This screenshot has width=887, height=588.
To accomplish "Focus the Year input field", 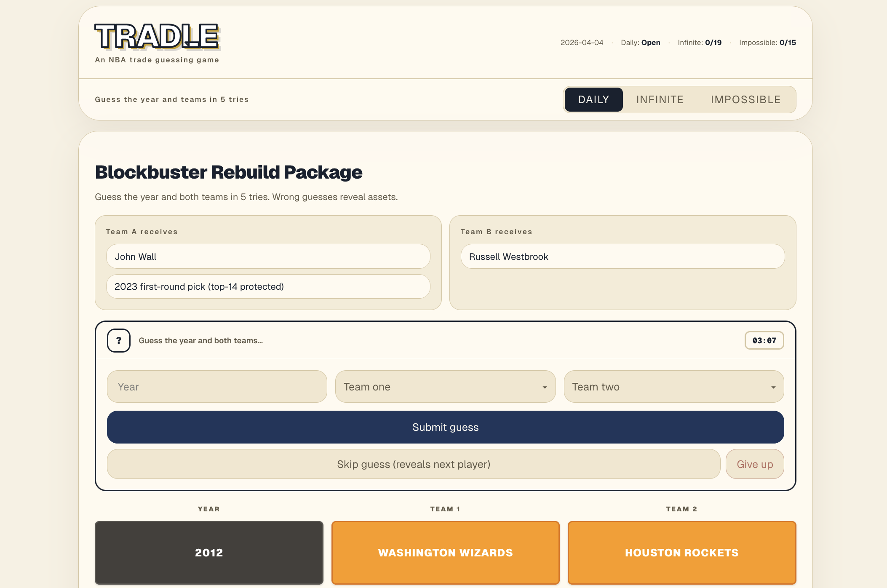I will click(217, 387).
